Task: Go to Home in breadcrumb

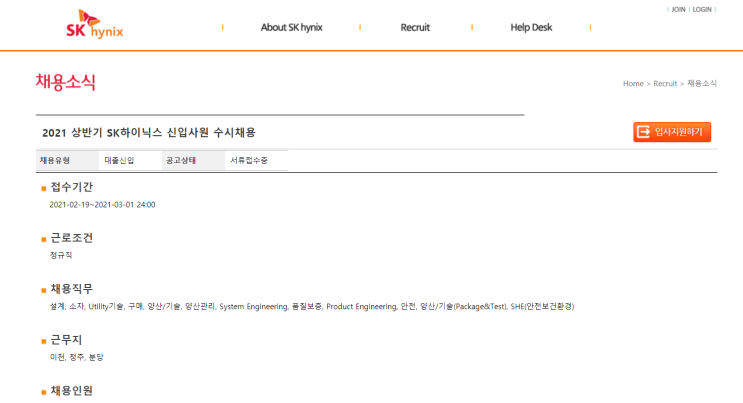Action: (x=633, y=83)
